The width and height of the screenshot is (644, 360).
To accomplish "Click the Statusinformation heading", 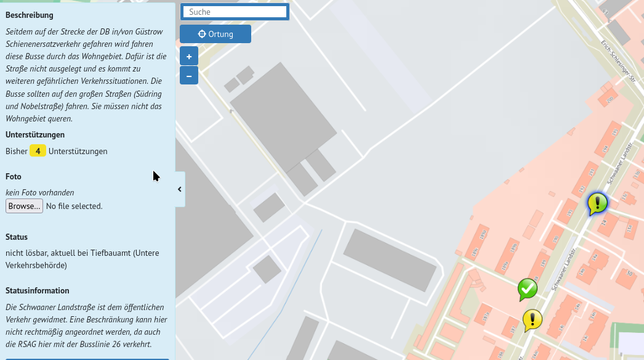I will [x=38, y=290].
